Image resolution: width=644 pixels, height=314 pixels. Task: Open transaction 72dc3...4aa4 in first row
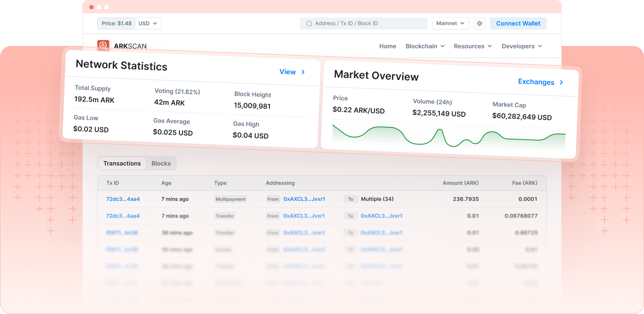point(123,199)
